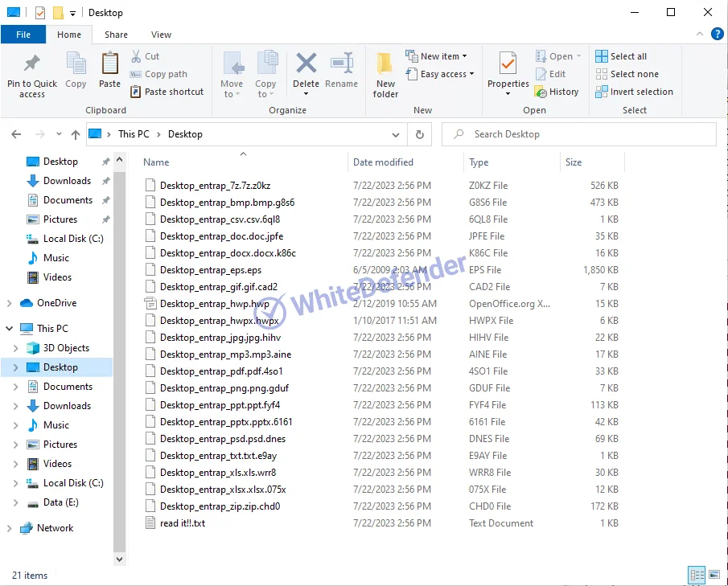This screenshot has height=586, width=728.
Task: Click Invert selection in Select group
Action: pos(634,92)
